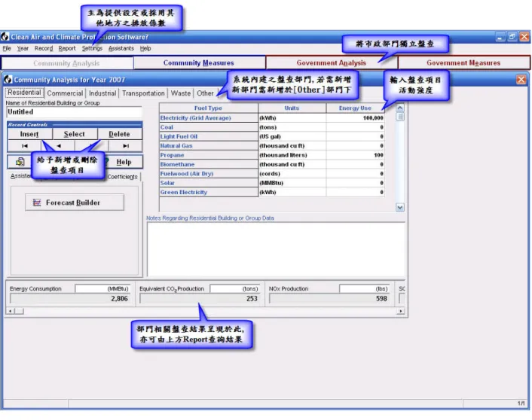532x420 pixels.
Task: Open the Transportation sector tab
Action: (143, 93)
